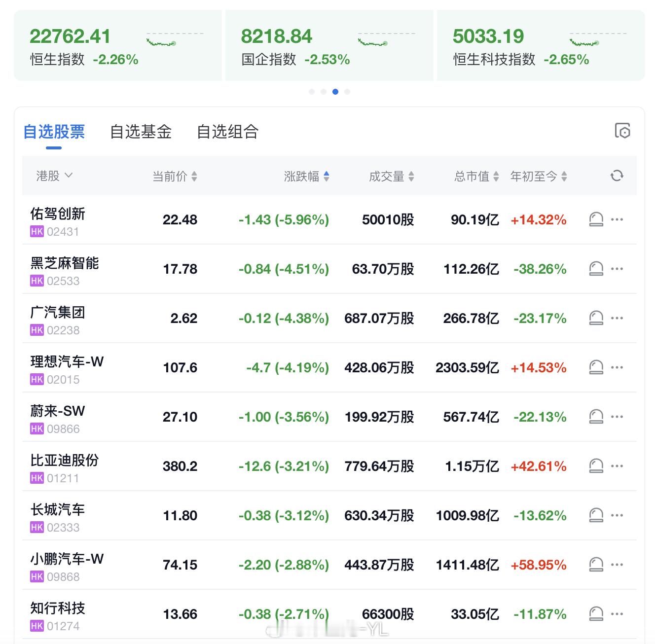Open watchlist settings icon
This screenshot has width=655, height=644.
pos(622,131)
